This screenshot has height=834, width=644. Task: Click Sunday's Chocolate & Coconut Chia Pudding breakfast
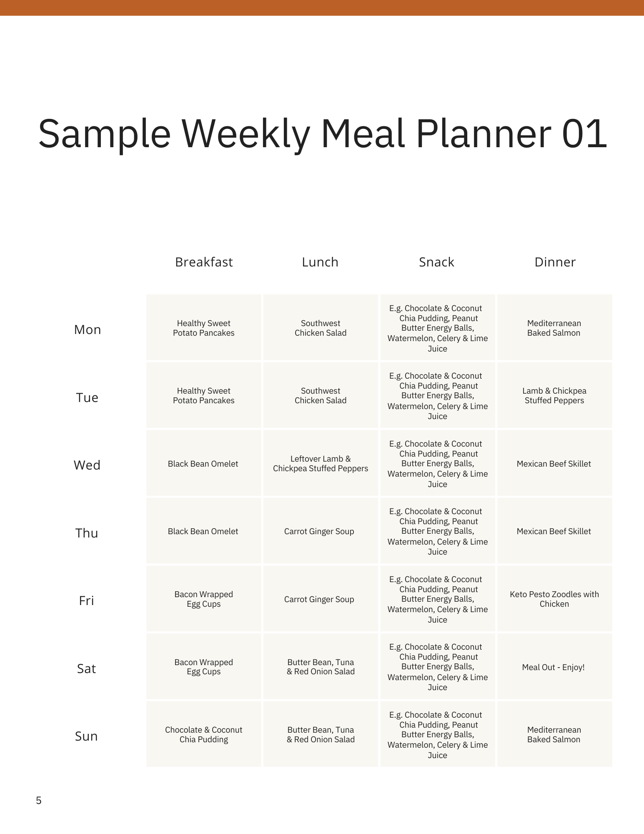point(204,734)
